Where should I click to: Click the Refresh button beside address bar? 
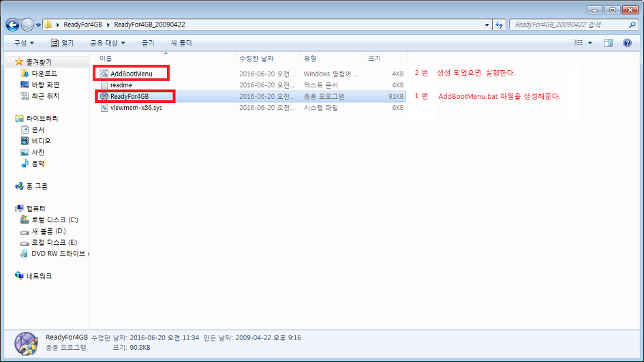coord(499,25)
